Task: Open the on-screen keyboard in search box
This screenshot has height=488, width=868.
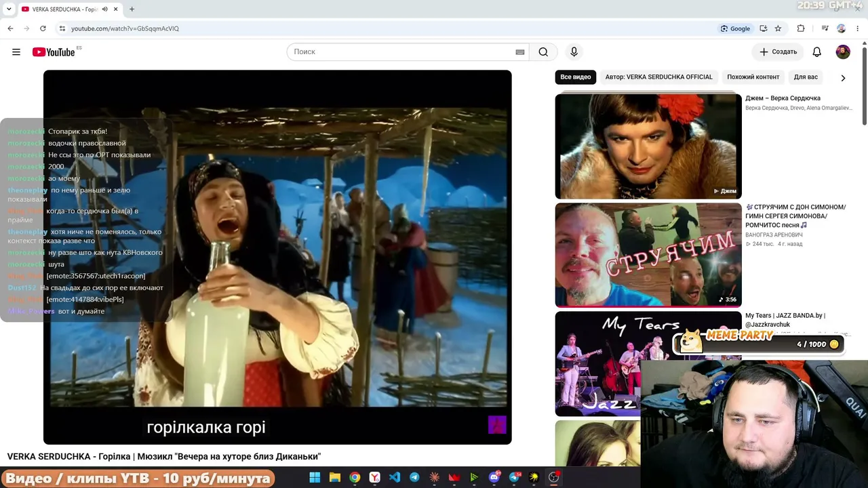Action: coord(520,52)
